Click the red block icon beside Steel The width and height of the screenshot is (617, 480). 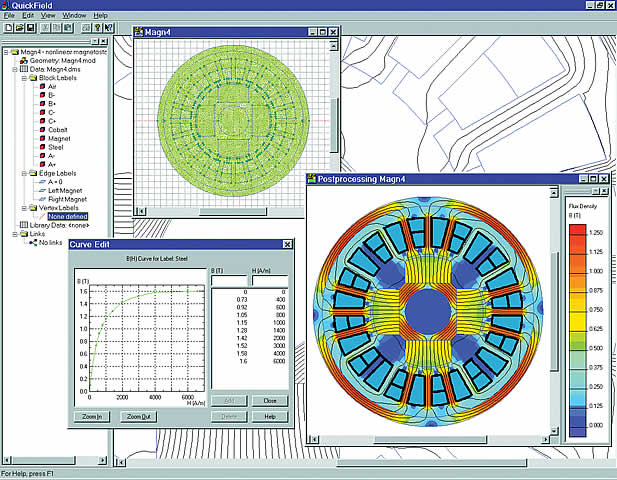tap(42, 147)
